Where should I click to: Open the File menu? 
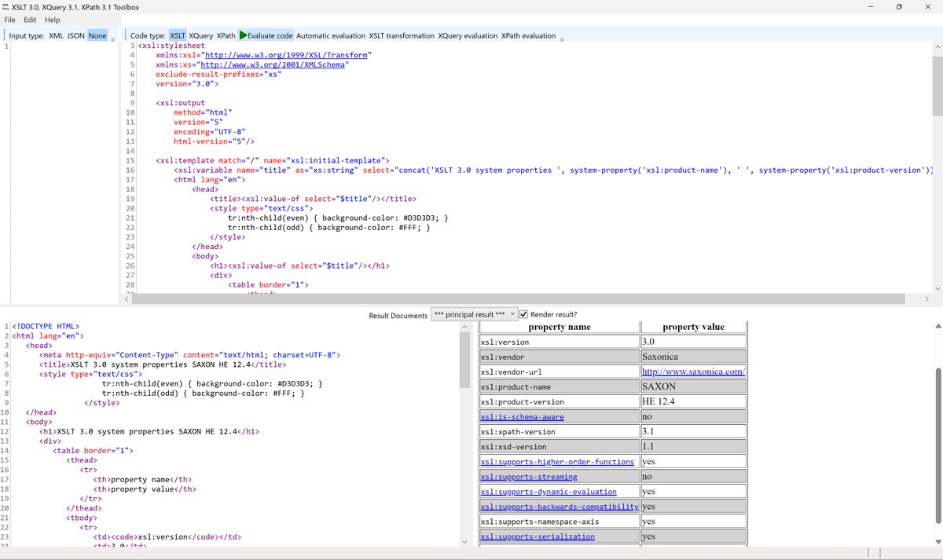click(x=12, y=19)
